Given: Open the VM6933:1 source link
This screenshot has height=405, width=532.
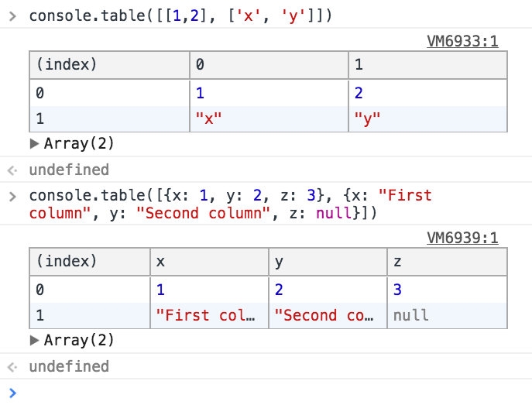Looking at the screenshot, I should pos(462,41).
